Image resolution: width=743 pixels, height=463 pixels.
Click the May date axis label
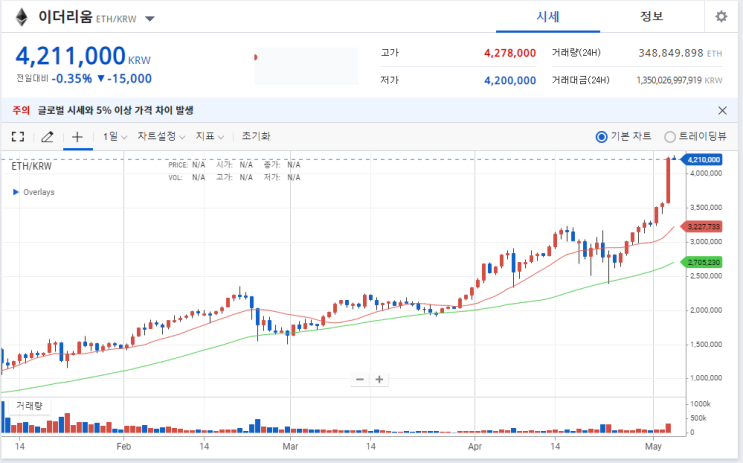coord(653,446)
